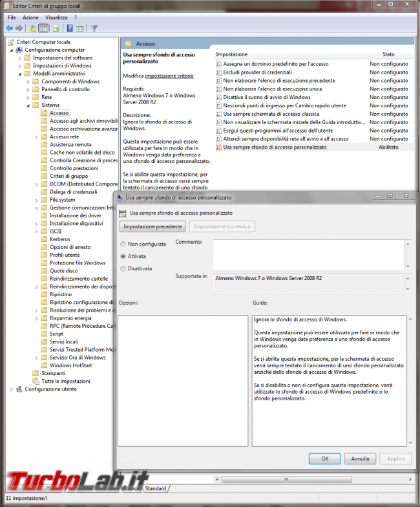Click the Quote disco folder icon
This screenshot has width=420, height=507.
tap(44, 270)
